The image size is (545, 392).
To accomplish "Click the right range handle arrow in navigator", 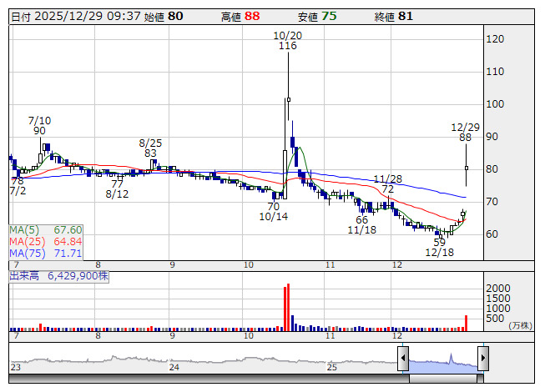I will click(482, 359).
